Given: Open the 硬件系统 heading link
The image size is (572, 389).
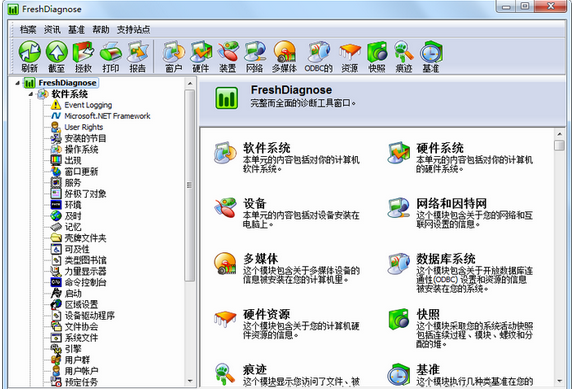Looking at the screenshot, I should (440, 148).
